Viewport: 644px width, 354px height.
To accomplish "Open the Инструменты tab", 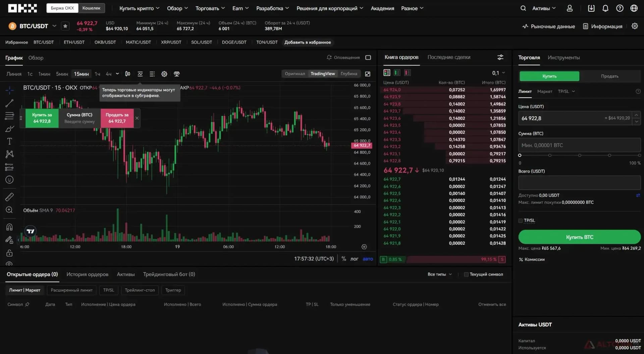I will [x=563, y=58].
